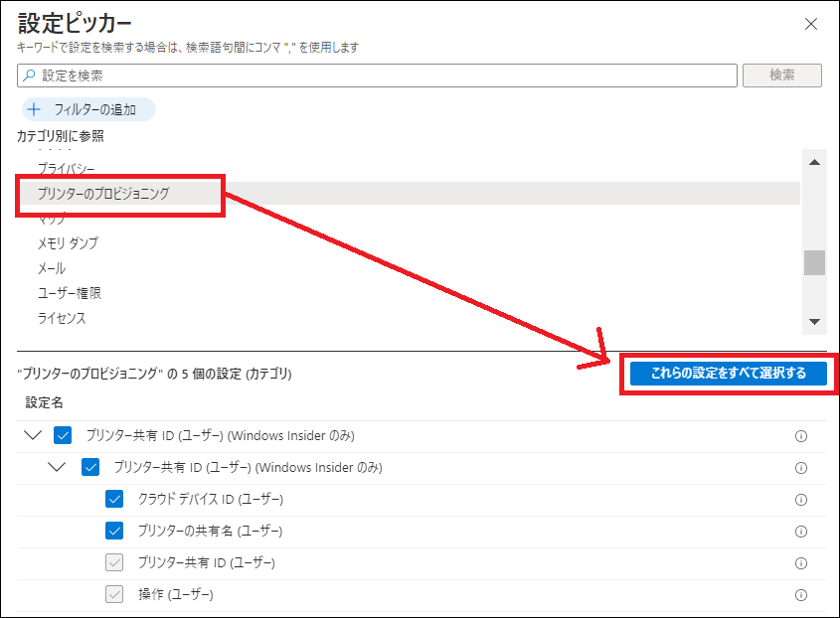Screen dimensions: 840x618
Task: Click the category list scrollbar thumb
Action: coord(814,262)
